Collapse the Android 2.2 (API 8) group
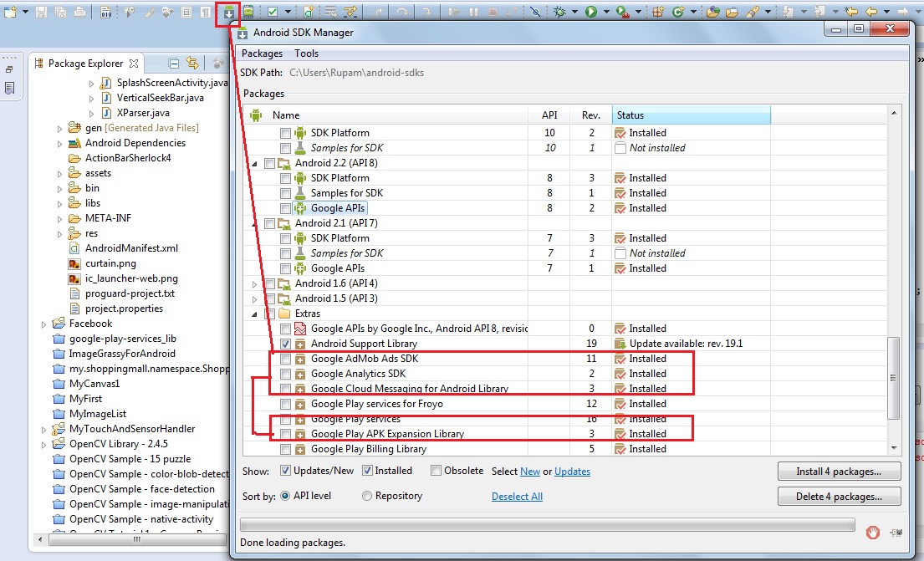924x561 pixels. pos(254,164)
